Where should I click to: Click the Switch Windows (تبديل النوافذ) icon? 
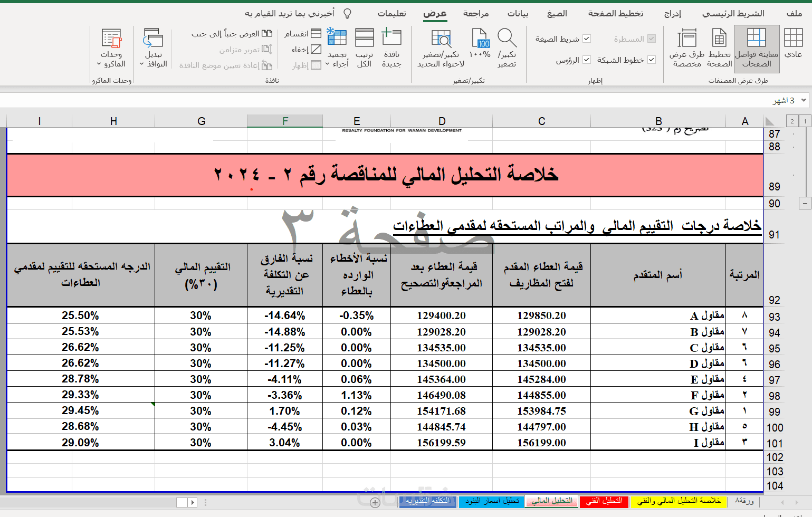[x=153, y=39]
